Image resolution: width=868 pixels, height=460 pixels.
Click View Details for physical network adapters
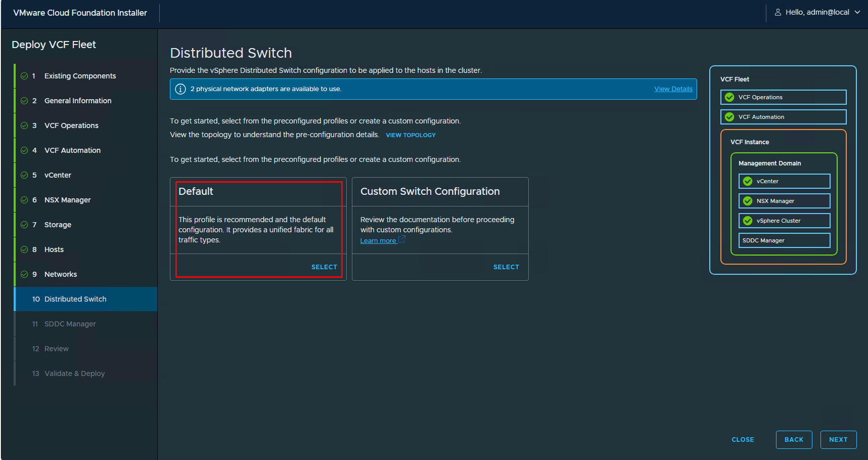(x=673, y=89)
